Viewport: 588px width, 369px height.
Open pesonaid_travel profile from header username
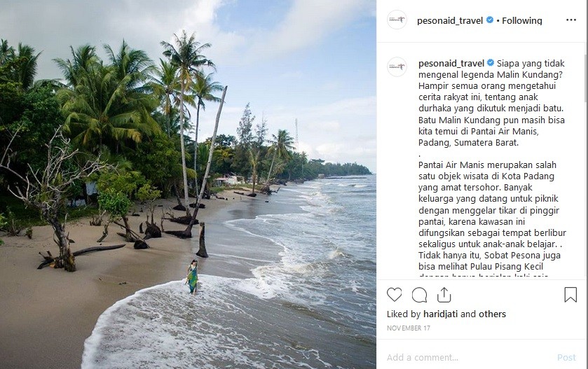449,20
